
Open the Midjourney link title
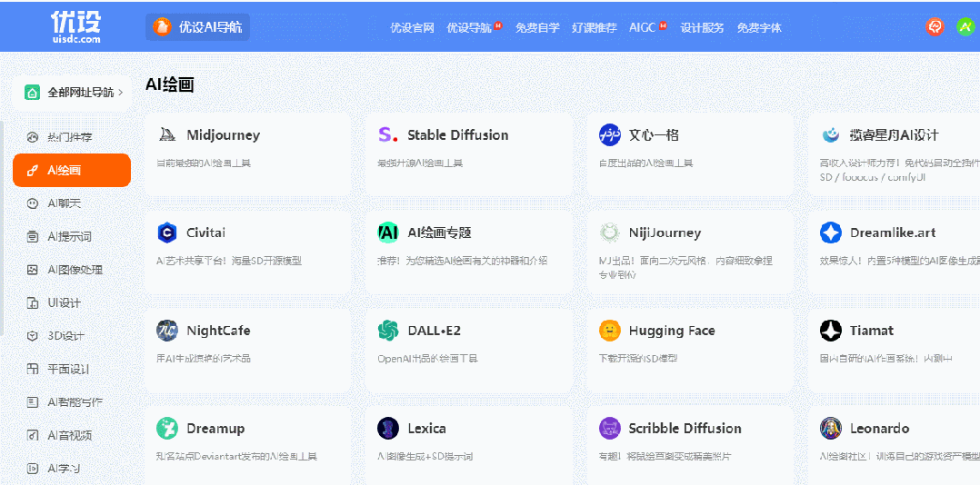(223, 135)
